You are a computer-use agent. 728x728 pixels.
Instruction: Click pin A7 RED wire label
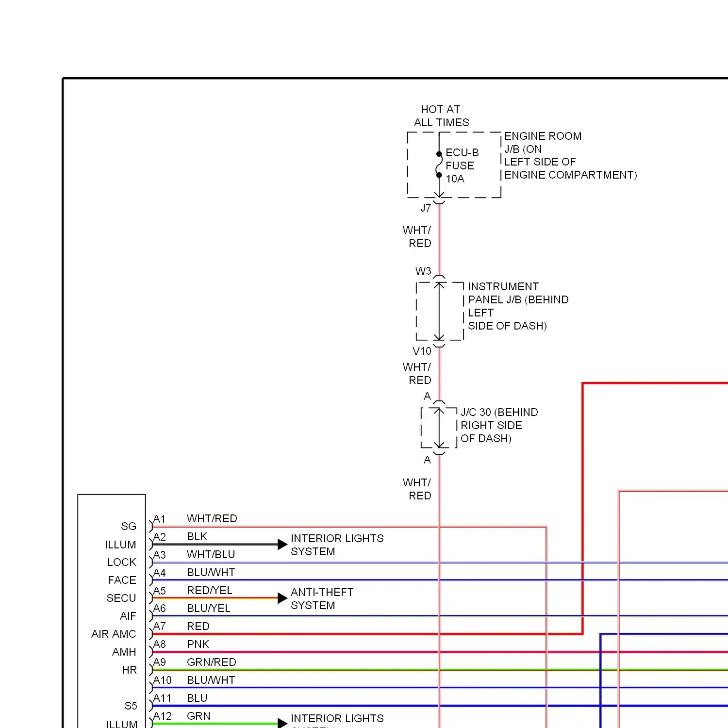click(x=198, y=627)
